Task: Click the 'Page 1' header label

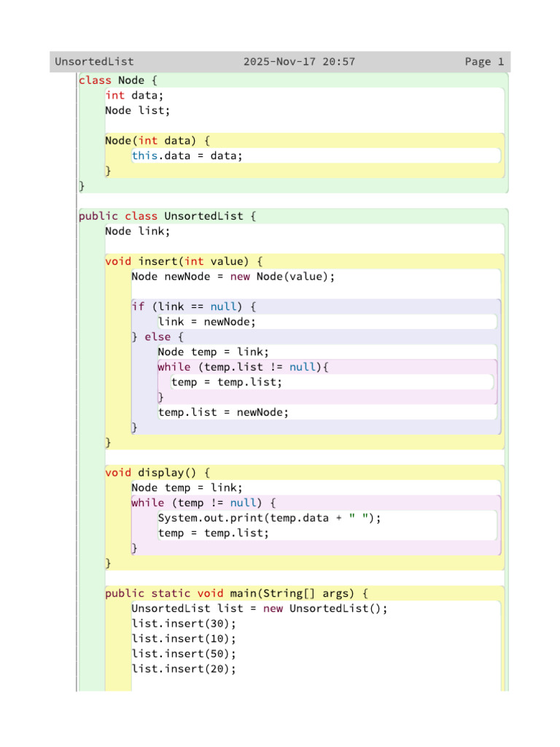Action: [x=484, y=62]
